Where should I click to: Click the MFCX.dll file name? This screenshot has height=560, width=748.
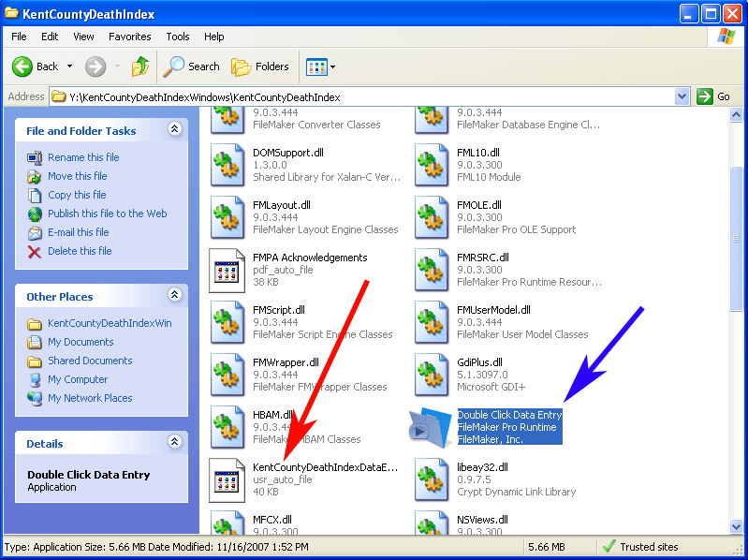272,520
